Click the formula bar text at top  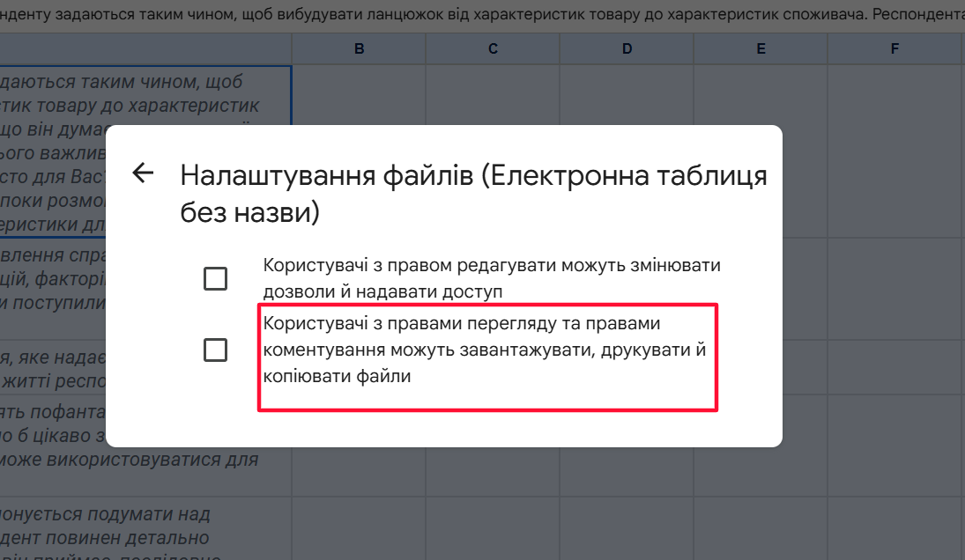[483, 13]
